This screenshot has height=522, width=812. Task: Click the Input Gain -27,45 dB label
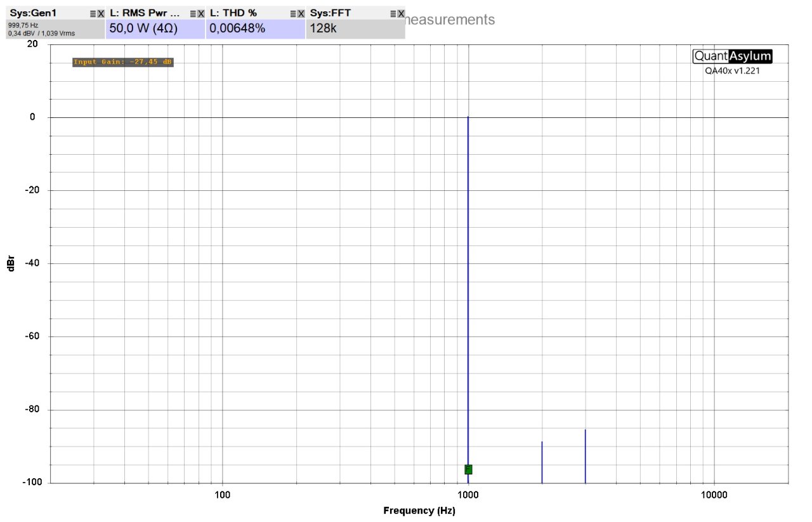point(122,62)
